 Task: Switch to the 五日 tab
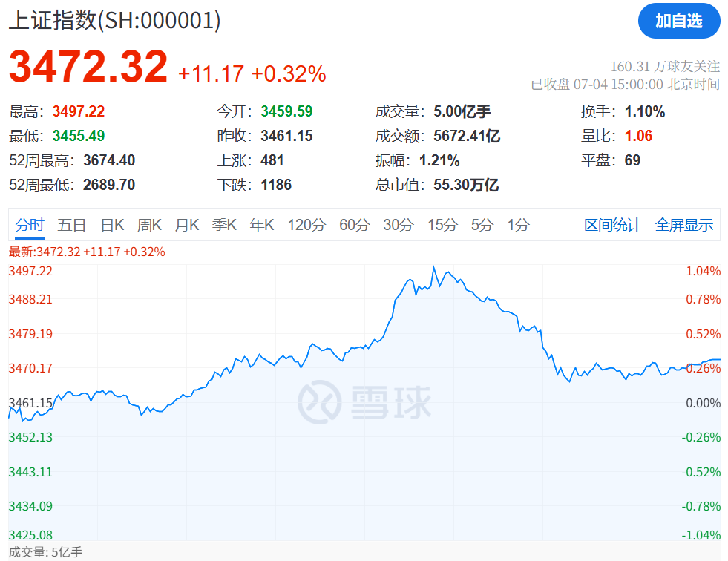tap(72, 225)
